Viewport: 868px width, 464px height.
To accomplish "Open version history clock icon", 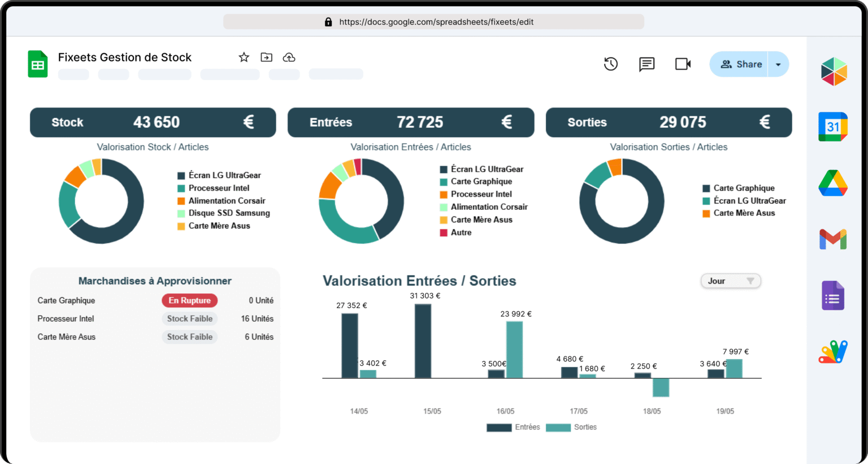I will 610,64.
